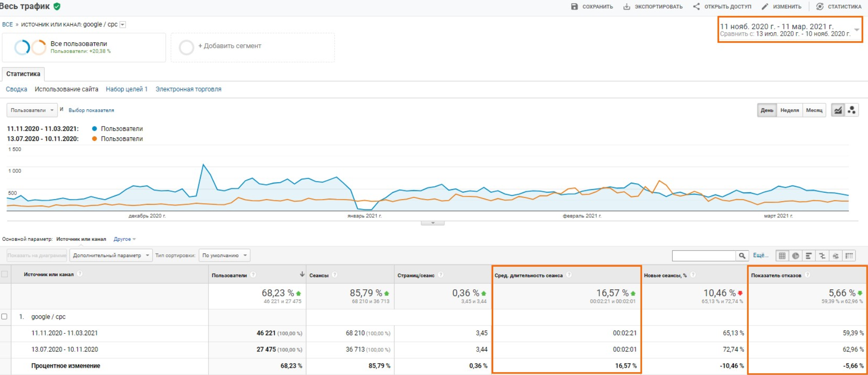Image resolution: width=868 pixels, height=375 pixels.
Task: Collapse the chart using the handle below it
Action: pos(432,223)
